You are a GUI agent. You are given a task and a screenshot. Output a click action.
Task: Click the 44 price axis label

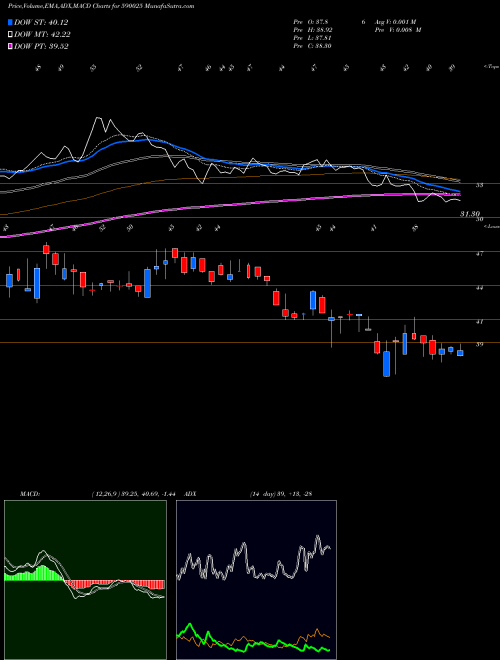pos(480,288)
